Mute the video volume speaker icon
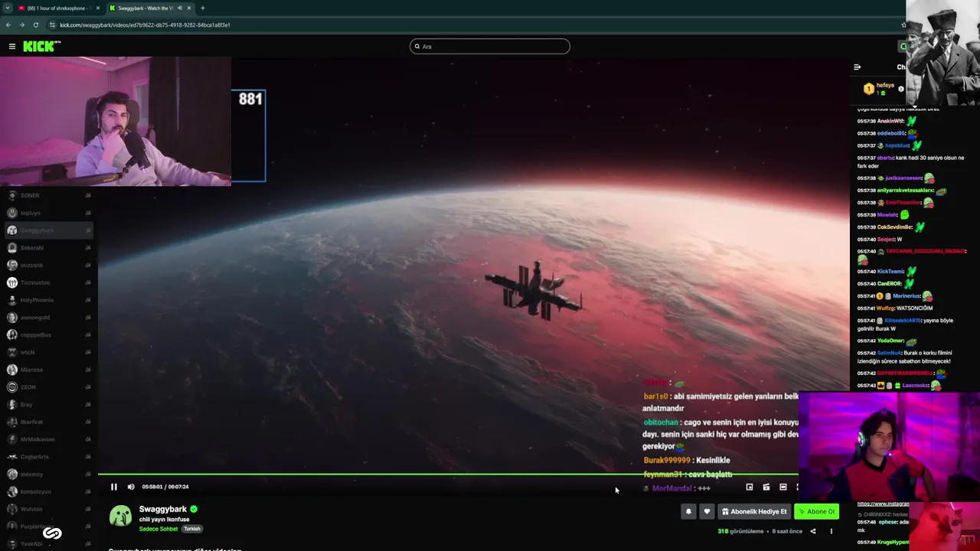Screen dimensions: 980x551 [131, 487]
